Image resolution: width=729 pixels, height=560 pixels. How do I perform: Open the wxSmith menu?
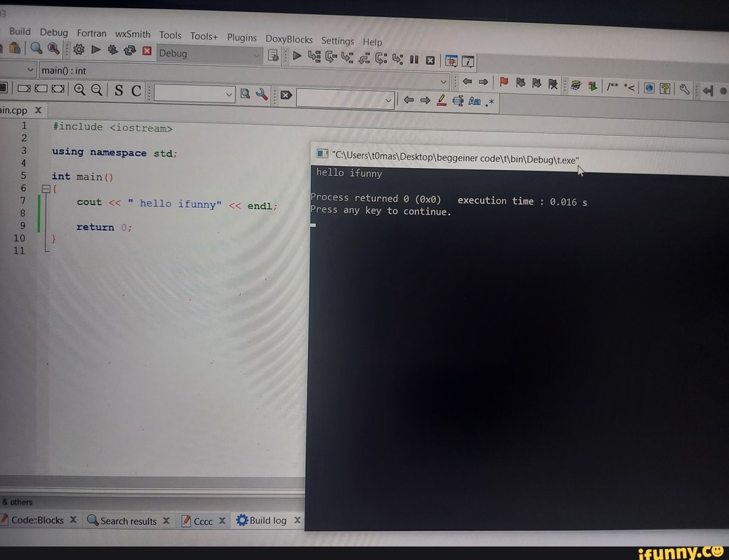tap(133, 34)
